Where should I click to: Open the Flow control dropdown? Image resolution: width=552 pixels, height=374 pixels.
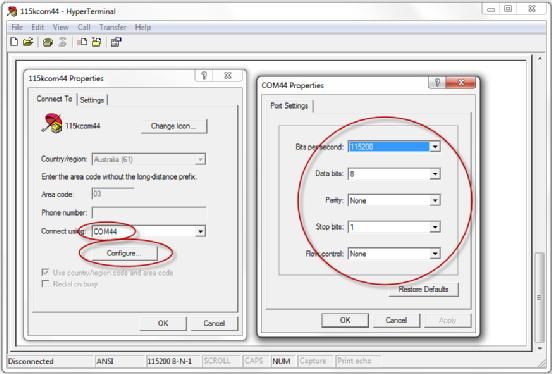click(435, 254)
